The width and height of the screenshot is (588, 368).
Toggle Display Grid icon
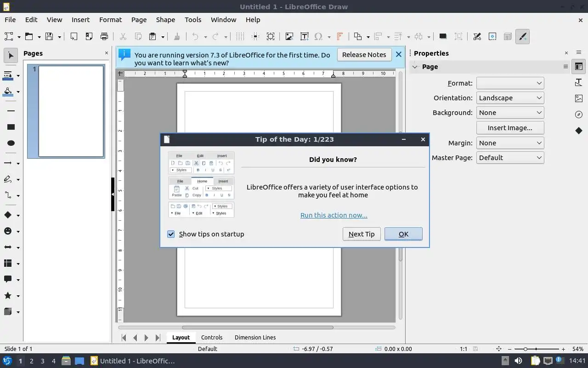240,36
